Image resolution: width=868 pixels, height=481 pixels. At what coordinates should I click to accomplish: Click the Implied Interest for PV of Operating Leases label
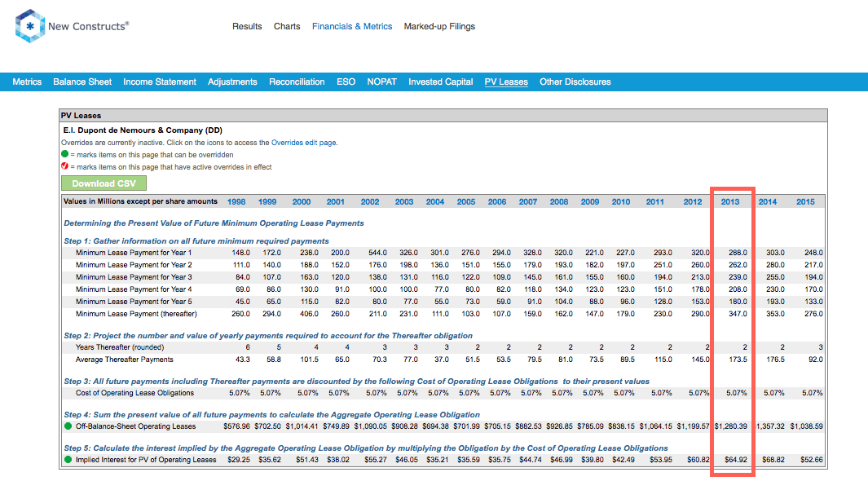(146, 460)
